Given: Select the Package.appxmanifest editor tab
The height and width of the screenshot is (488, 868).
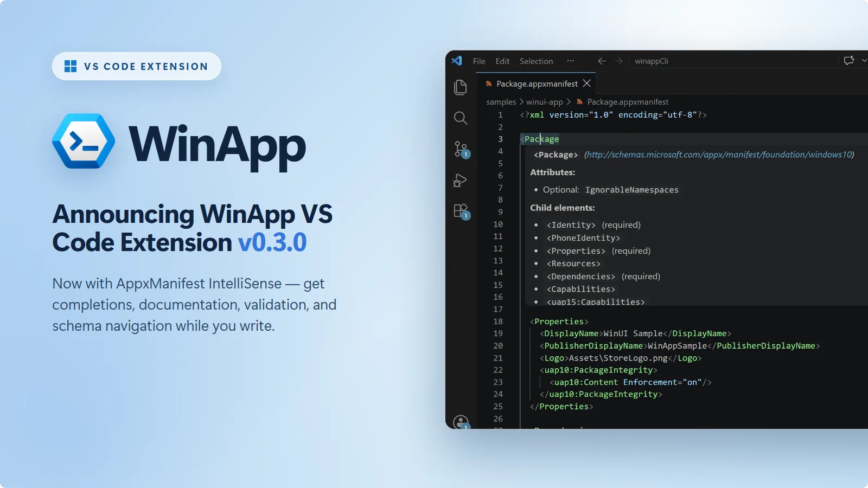Looking at the screenshot, I should (x=531, y=84).
